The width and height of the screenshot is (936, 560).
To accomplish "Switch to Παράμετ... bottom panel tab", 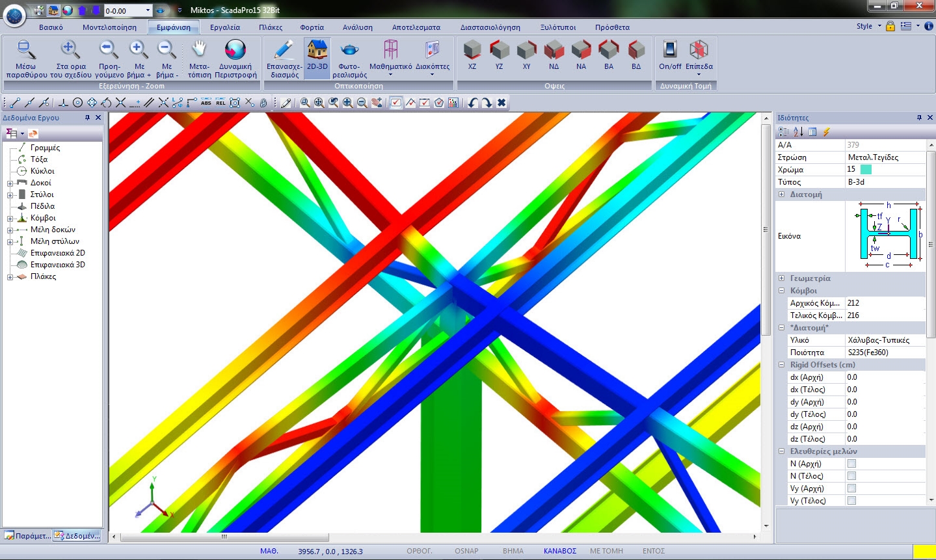I will click(27, 536).
